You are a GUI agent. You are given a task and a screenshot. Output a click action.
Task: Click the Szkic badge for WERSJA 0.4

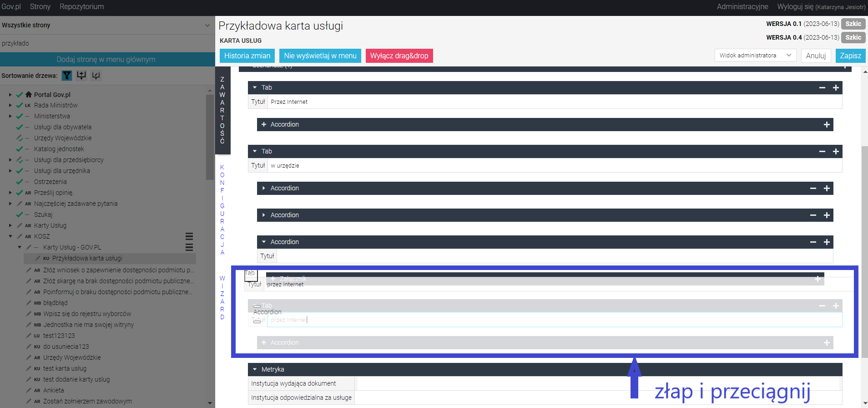[x=853, y=37]
